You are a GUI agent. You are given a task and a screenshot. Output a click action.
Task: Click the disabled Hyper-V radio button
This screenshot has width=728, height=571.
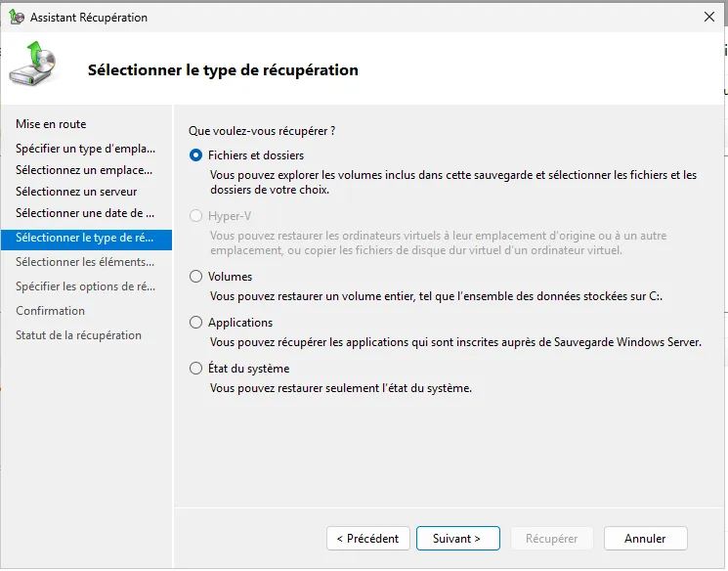tap(196, 216)
